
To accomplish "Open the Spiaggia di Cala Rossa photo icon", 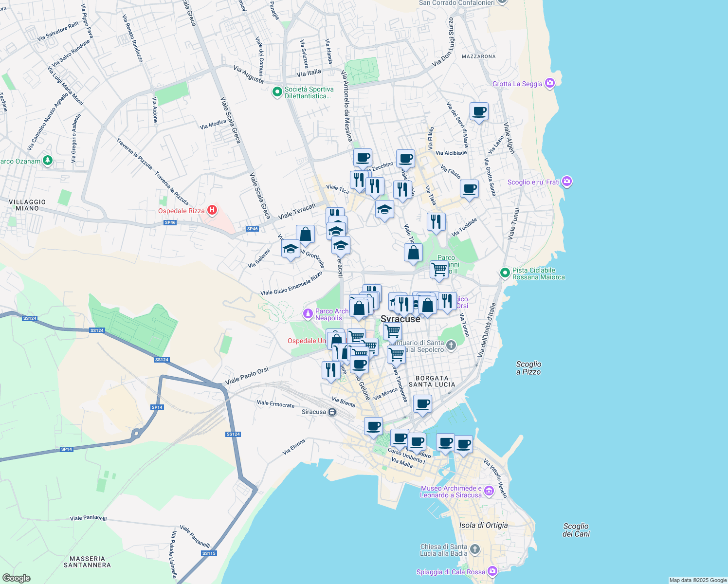I will pos(492,571).
